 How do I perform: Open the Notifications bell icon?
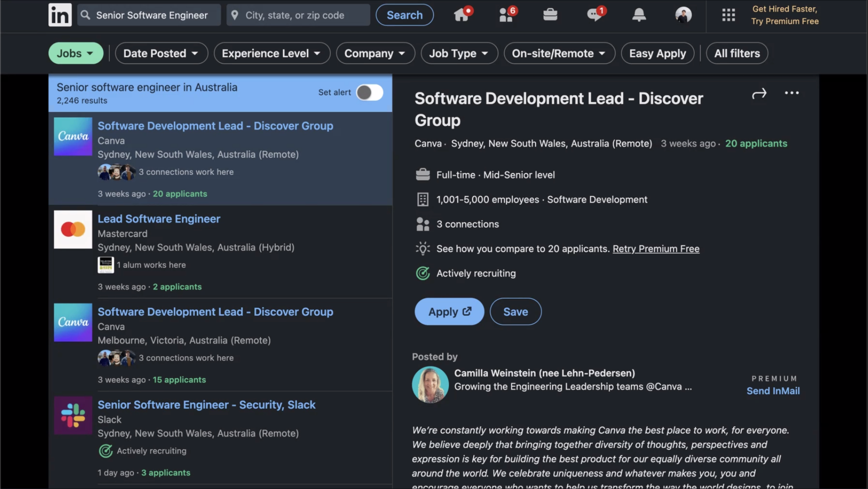click(639, 15)
